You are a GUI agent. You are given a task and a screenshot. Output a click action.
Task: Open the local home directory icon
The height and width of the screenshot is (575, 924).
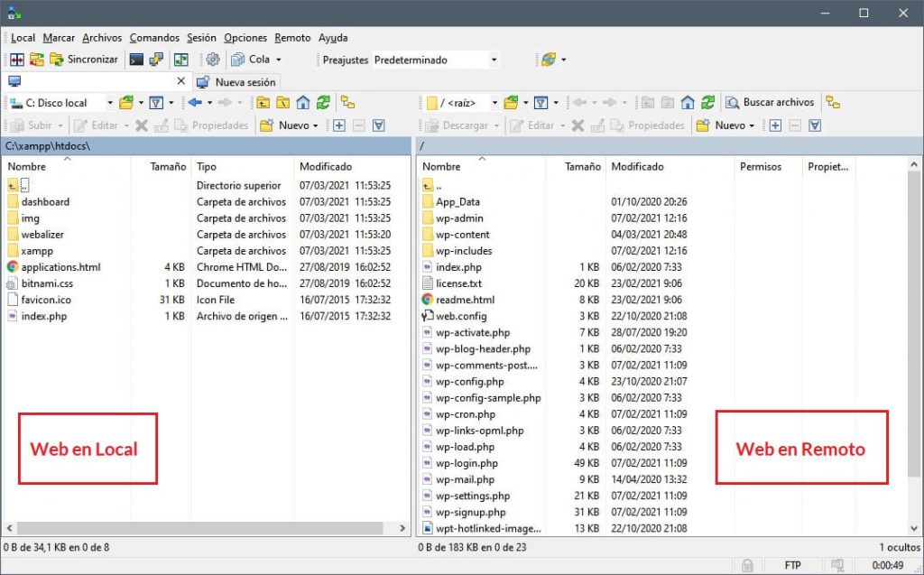coord(300,102)
